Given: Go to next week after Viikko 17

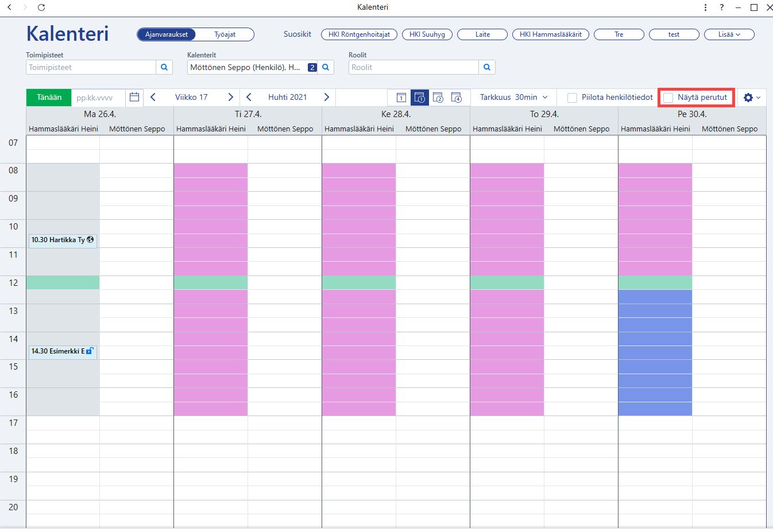Looking at the screenshot, I should coord(231,97).
